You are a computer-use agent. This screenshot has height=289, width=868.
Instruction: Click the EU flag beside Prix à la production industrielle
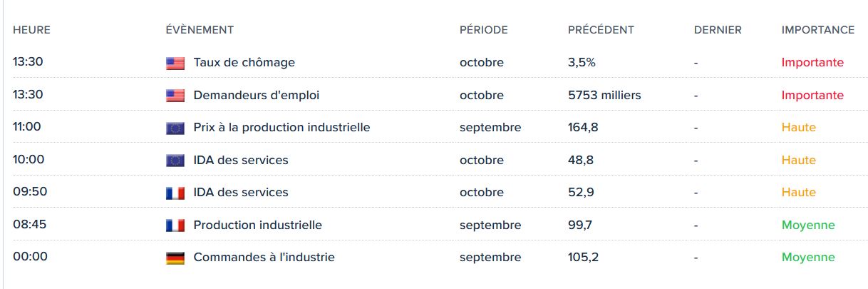pyautogui.click(x=175, y=128)
